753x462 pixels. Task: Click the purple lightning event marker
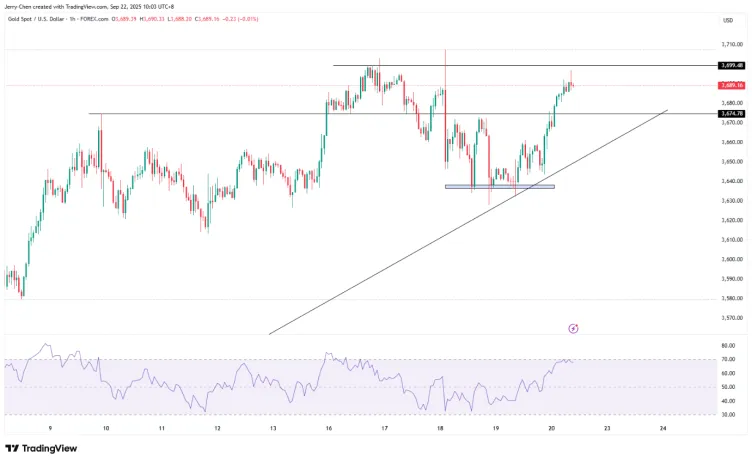pos(573,327)
